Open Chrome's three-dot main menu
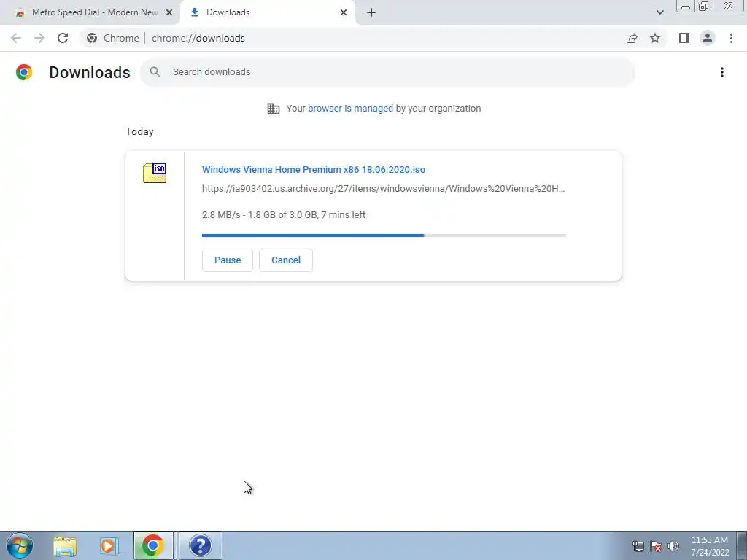The image size is (747, 560). tap(731, 38)
